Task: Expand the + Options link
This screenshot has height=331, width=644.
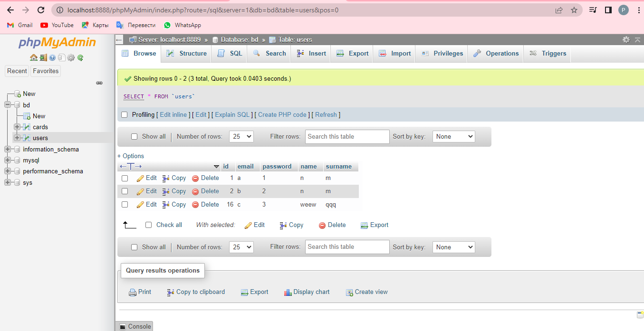Action: [131, 156]
